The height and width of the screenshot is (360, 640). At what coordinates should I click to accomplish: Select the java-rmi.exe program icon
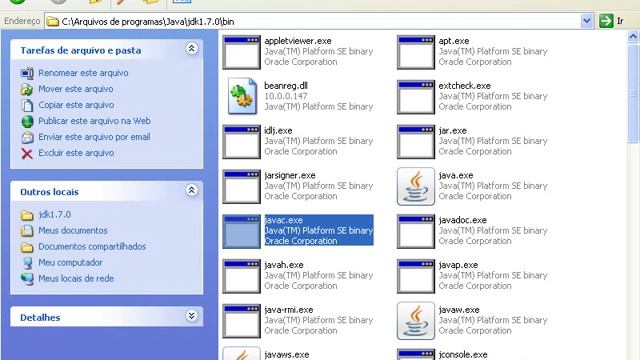point(241,321)
